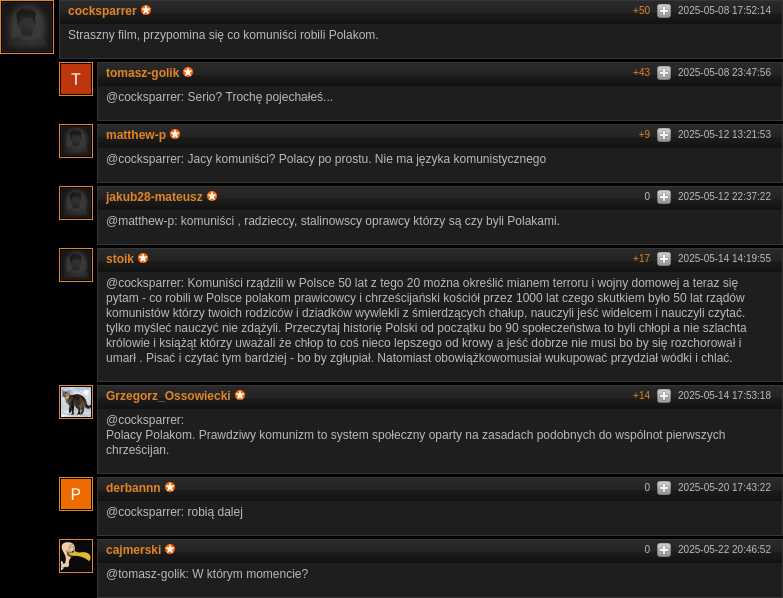The width and height of the screenshot is (783, 598).
Task: Upvote cocksparrer's comment with plus icon
Action: (x=664, y=10)
